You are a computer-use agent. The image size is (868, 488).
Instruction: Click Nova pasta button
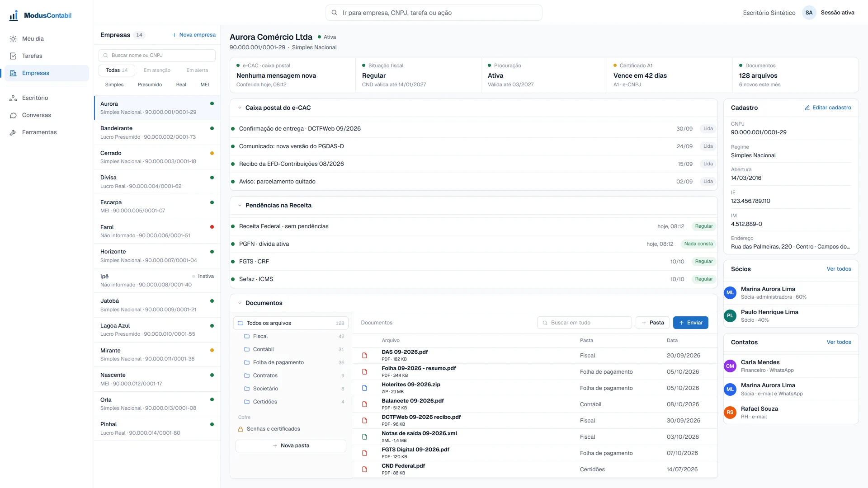tap(291, 446)
